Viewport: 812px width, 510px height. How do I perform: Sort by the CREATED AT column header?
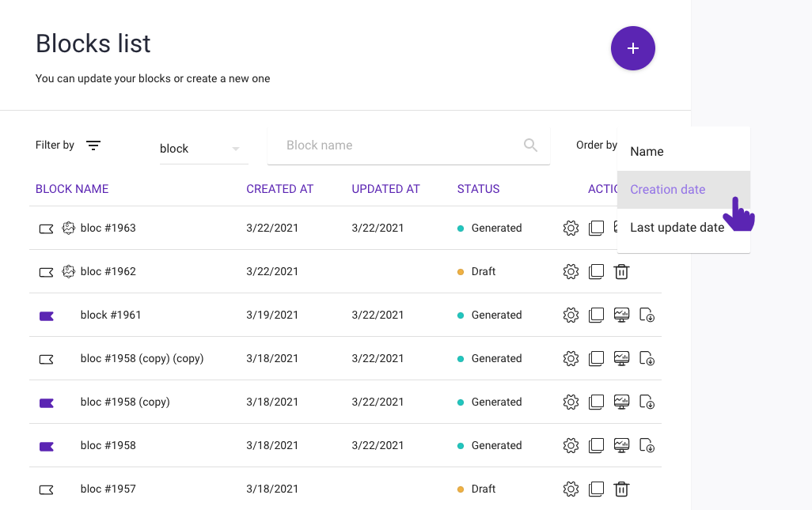(x=279, y=189)
